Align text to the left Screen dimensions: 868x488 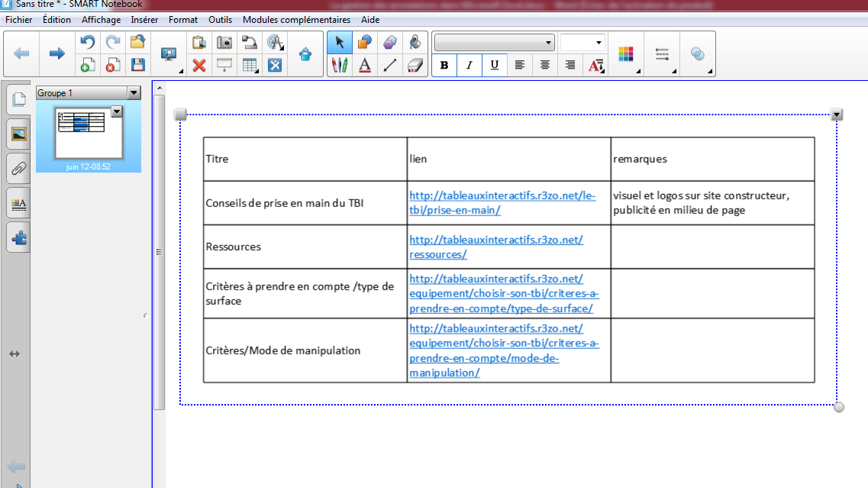point(519,66)
